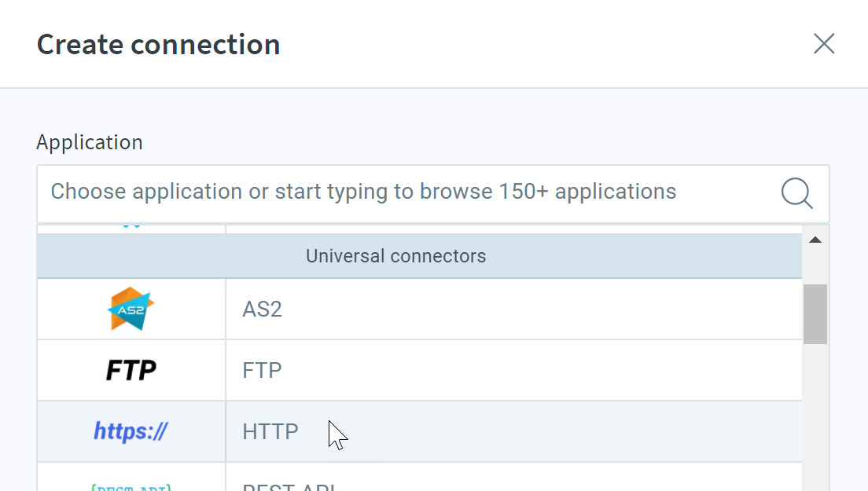Select FTP application name entry
The image size is (868, 491).
[x=262, y=370]
